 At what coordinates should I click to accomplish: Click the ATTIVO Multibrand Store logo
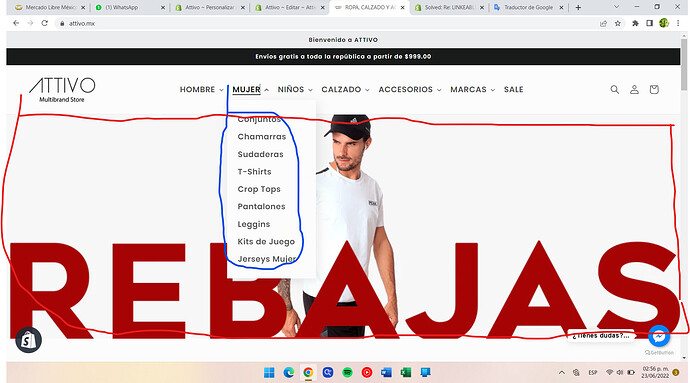[62, 90]
